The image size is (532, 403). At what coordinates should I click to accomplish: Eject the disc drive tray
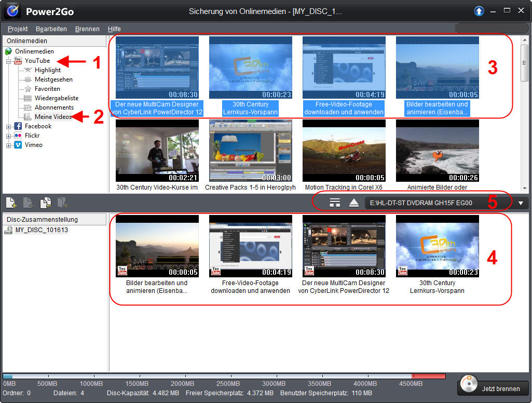tap(354, 203)
